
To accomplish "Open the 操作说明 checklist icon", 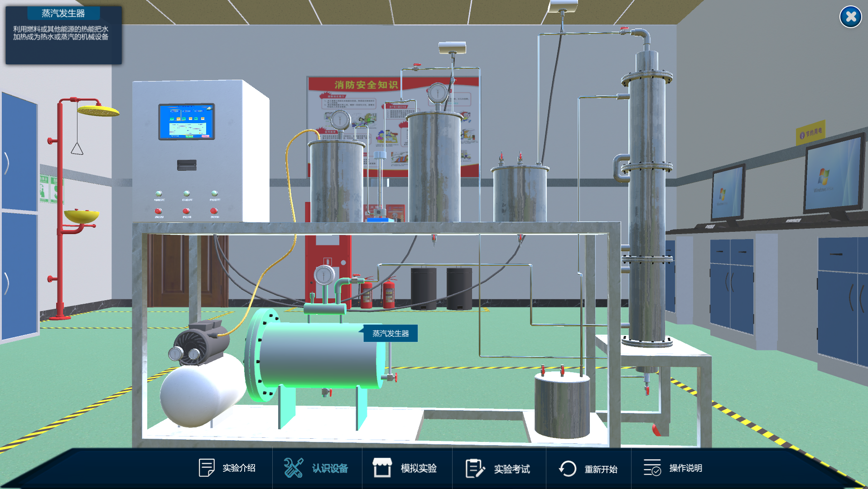I will [652, 468].
